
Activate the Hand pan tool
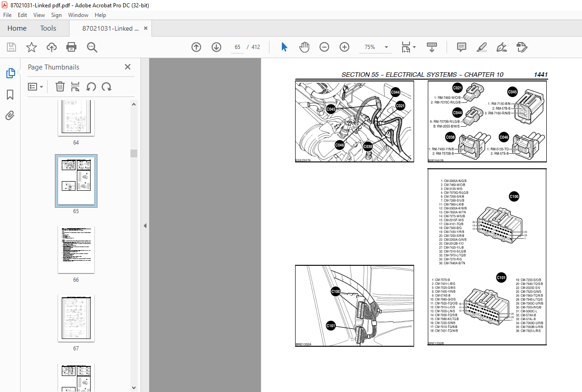[x=304, y=47]
